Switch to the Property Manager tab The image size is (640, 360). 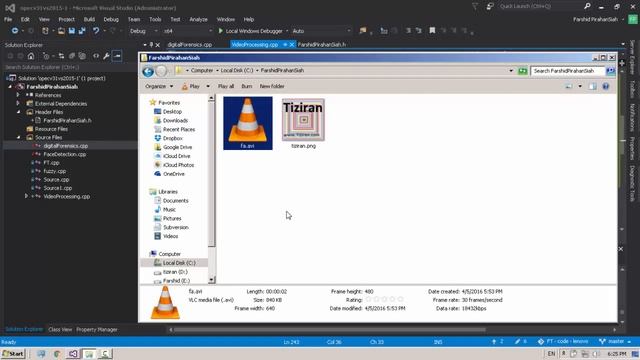pos(97,330)
